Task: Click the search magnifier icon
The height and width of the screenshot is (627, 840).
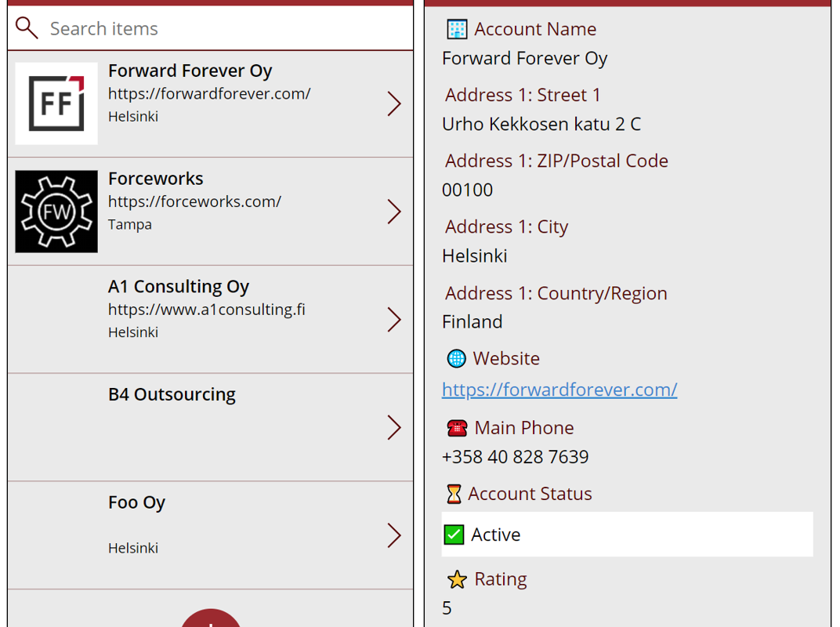Action: click(x=27, y=28)
